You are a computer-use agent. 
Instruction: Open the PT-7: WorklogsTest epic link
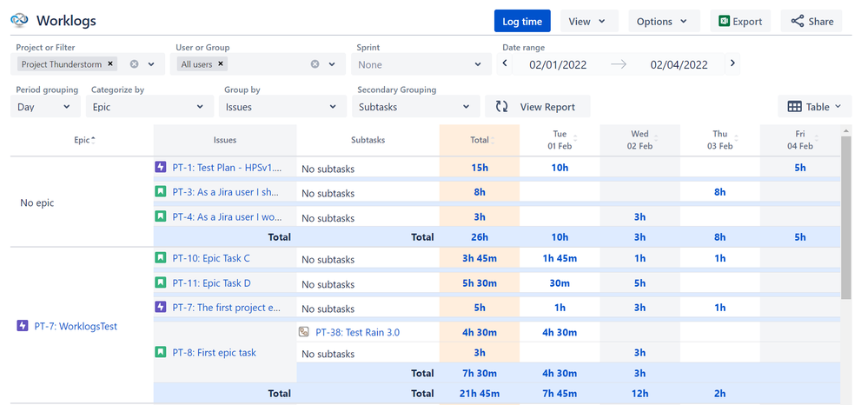click(75, 327)
